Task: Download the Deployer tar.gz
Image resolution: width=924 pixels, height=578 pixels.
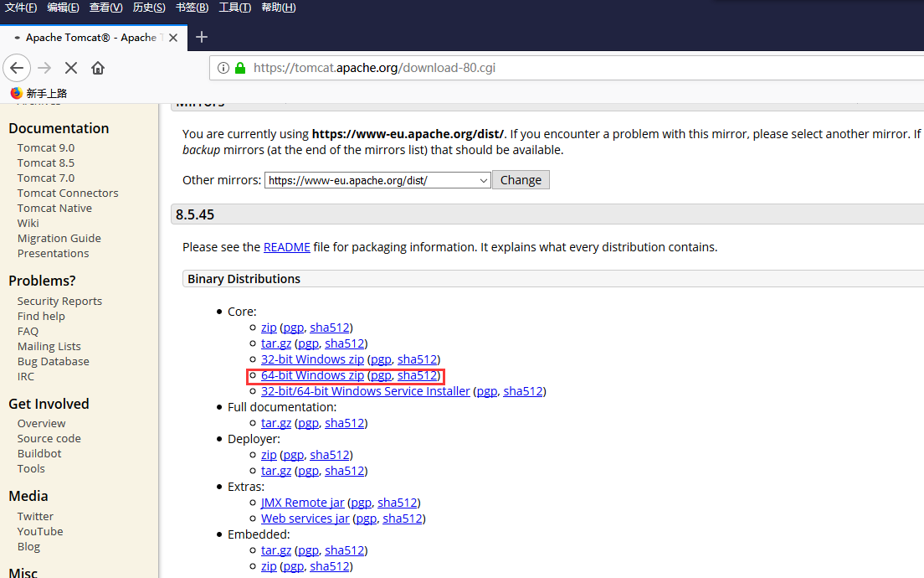Action: click(x=276, y=471)
